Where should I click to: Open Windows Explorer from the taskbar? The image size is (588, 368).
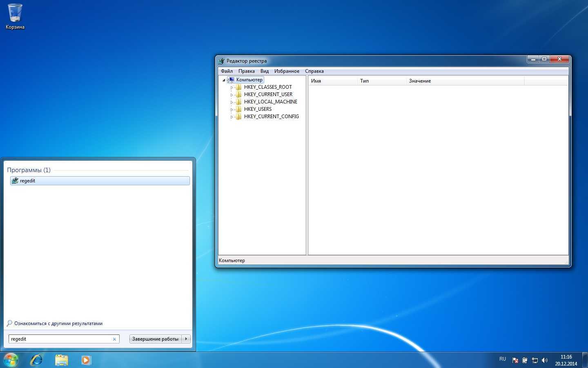62,360
